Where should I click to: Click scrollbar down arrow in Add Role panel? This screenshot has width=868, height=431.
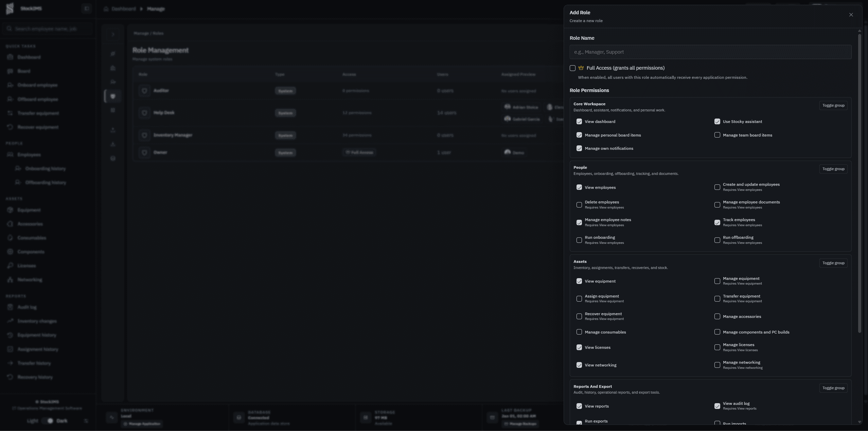[x=860, y=422]
